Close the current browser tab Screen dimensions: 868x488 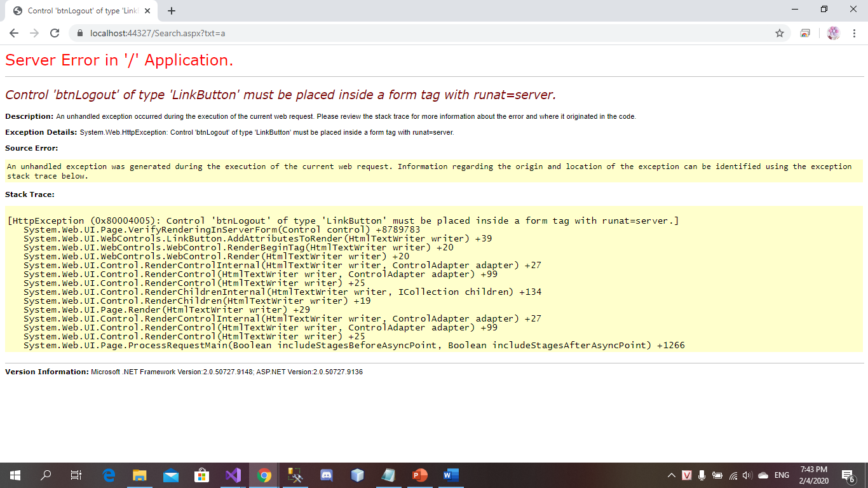pos(147,11)
